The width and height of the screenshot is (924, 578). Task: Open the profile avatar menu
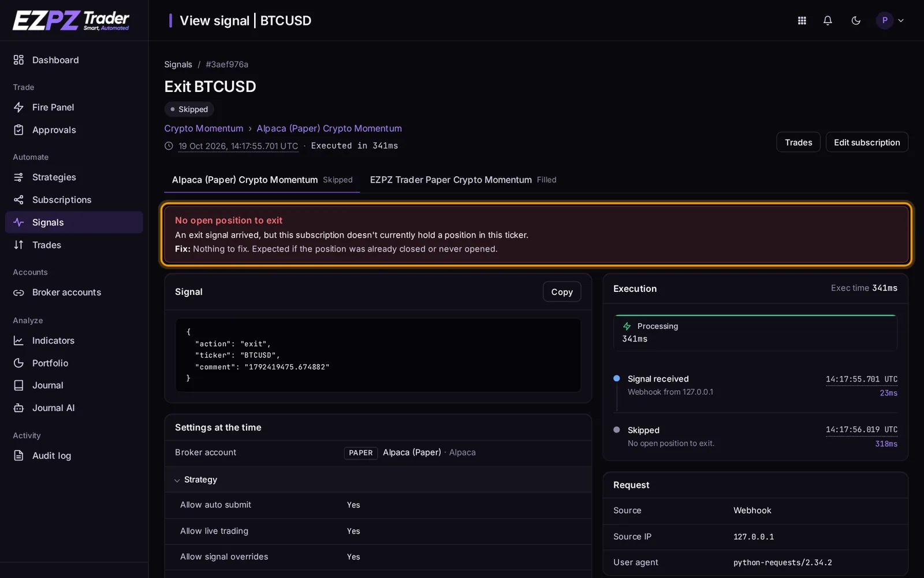(x=890, y=21)
